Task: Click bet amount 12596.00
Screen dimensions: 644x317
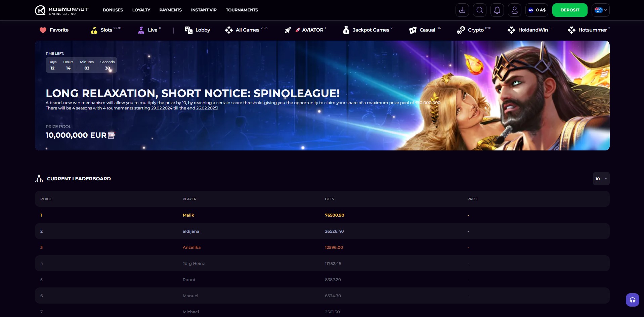Action: pos(334,247)
